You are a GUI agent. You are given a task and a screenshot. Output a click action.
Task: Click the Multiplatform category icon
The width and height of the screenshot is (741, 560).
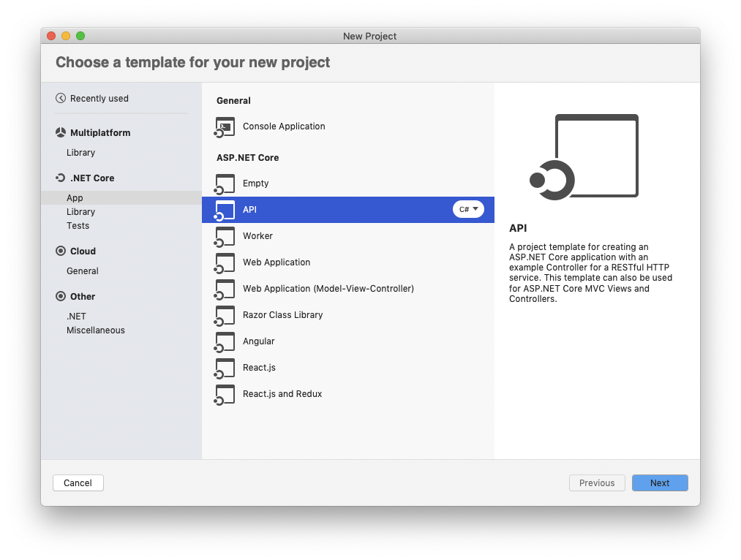click(61, 132)
